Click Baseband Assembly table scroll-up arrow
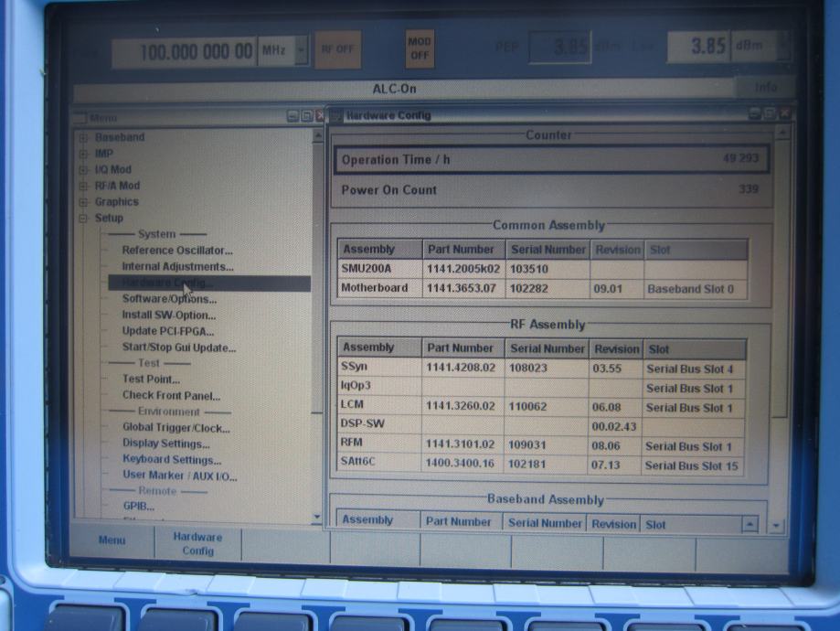Screen dimensions: 840x631 click(x=750, y=524)
